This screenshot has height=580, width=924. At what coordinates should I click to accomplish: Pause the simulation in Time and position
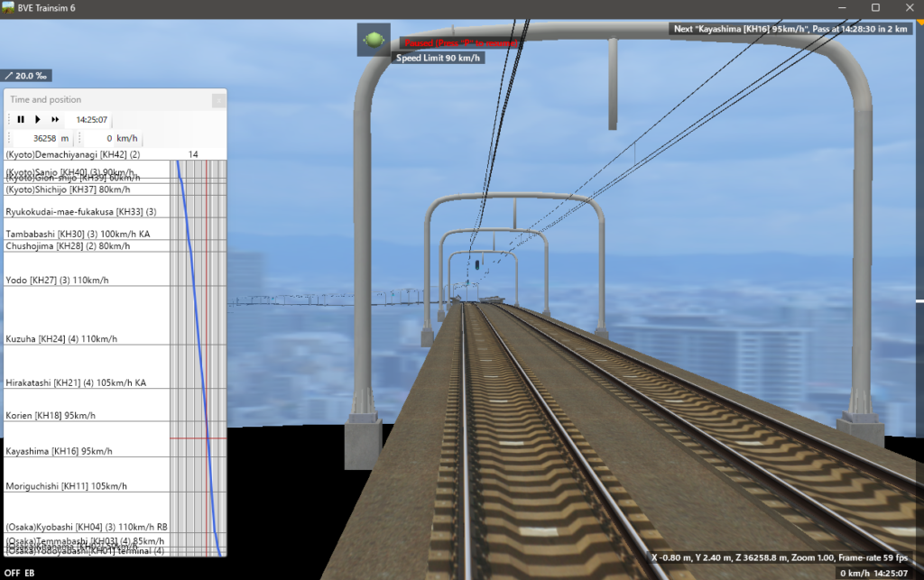click(x=21, y=119)
